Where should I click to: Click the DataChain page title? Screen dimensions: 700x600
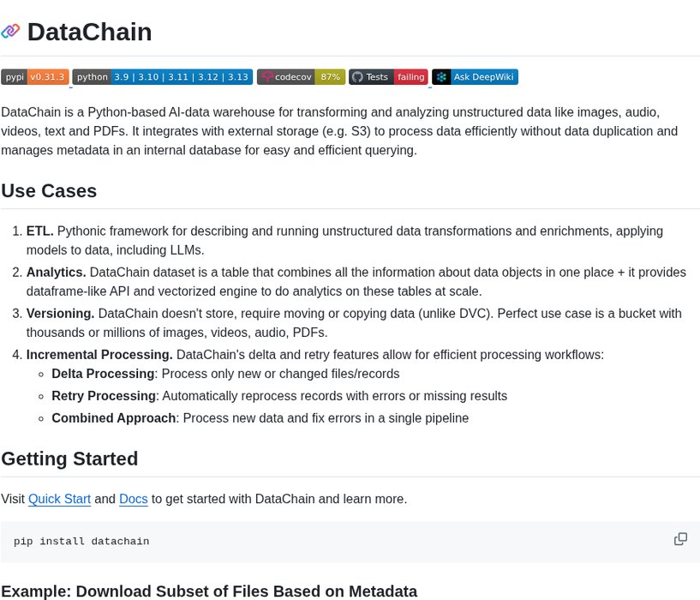coord(89,32)
